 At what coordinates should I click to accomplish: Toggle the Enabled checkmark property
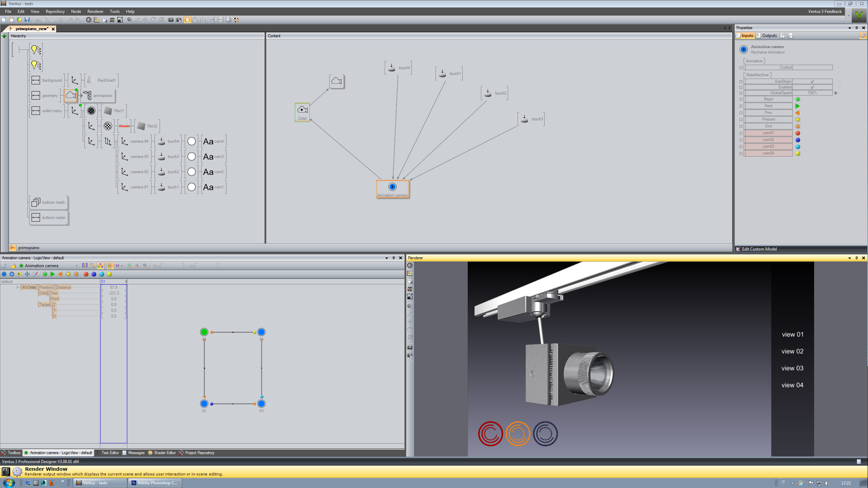[812, 87]
